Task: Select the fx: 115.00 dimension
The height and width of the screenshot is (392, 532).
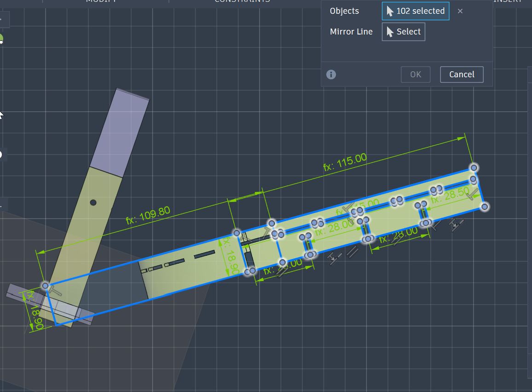Action: [x=345, y=162]
